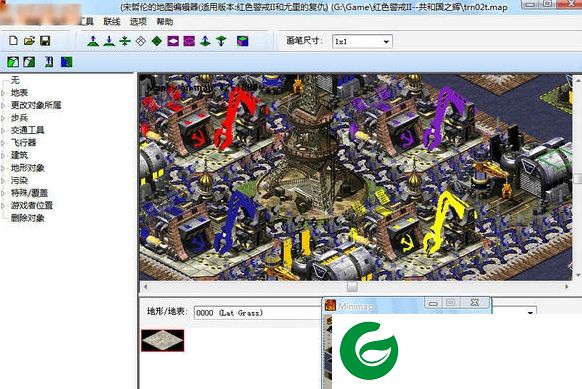Click the purple tile icon with white diamond
Image resolution: width=582 pixels, height=389 pixels.
tap(173, 41)
